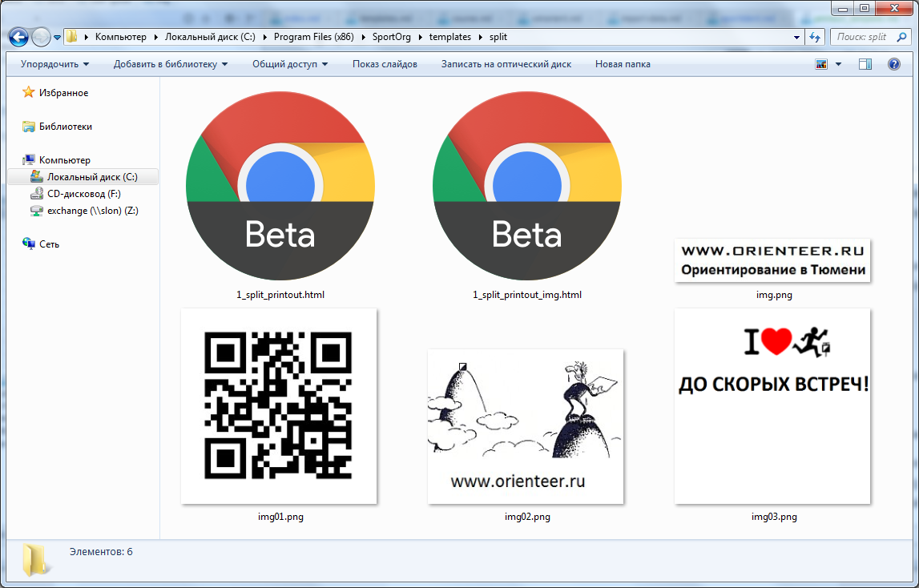Click the network drive icon for Z:
This screenshot has width=919, height=588.
coord(36,211)
